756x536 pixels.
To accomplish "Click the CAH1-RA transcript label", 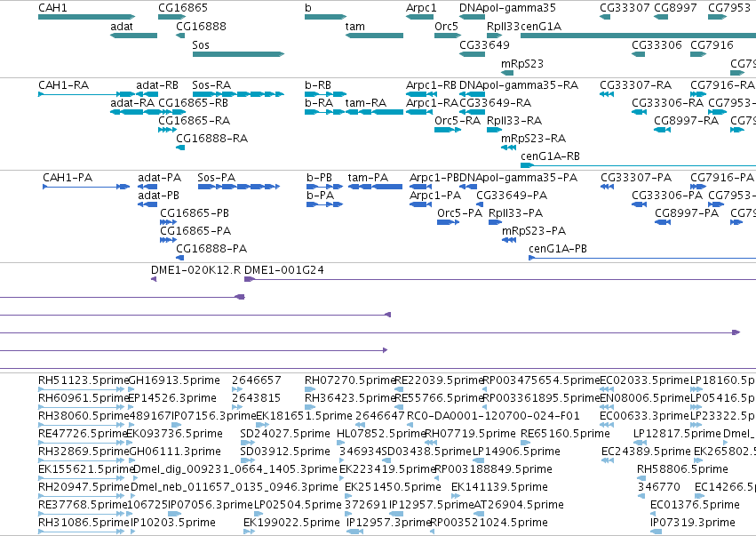I will 64,85.
